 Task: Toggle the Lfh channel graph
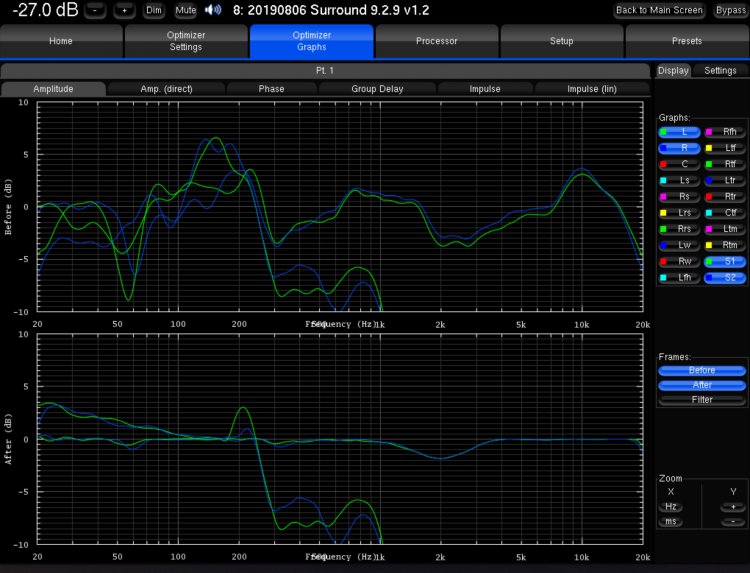point(679,278)
